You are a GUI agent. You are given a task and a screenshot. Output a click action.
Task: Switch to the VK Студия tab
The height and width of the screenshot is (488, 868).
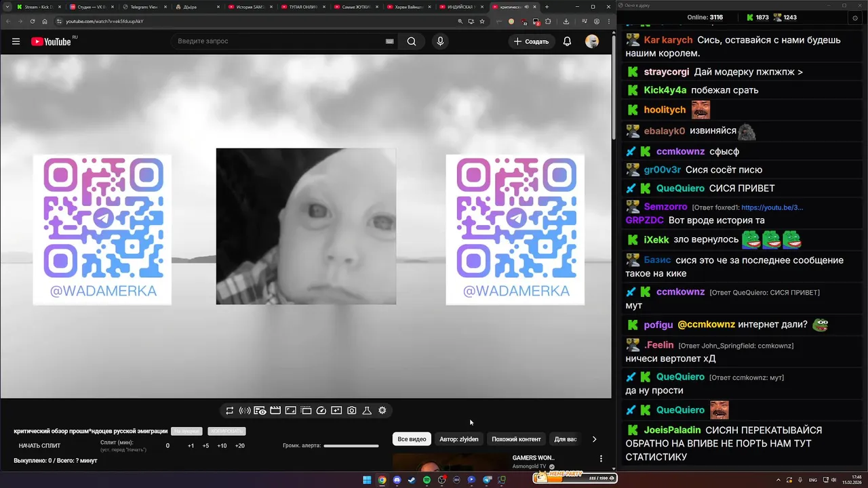[x=93, y=7]
